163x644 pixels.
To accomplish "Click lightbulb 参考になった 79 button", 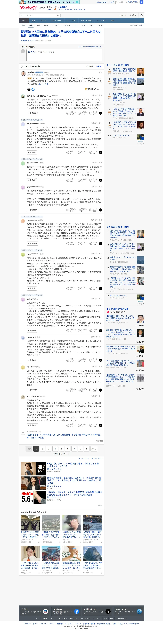I will coord(92,89).
